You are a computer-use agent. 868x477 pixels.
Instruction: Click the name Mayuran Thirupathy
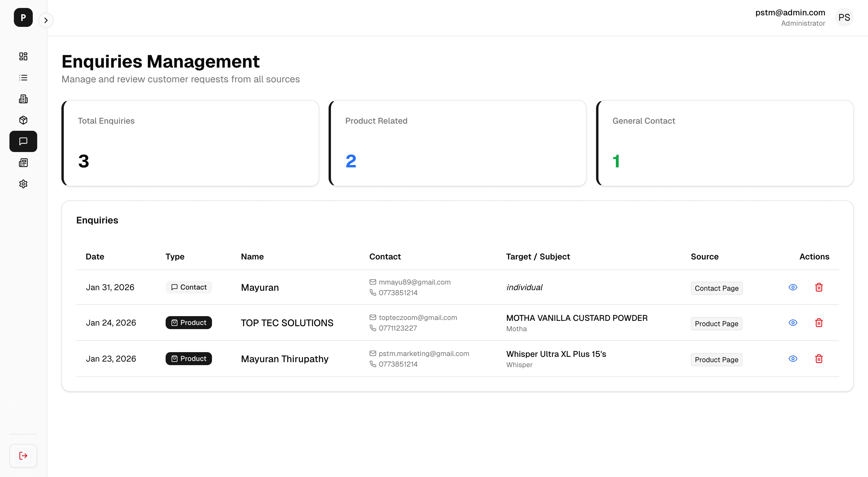(x=285, y=359)
